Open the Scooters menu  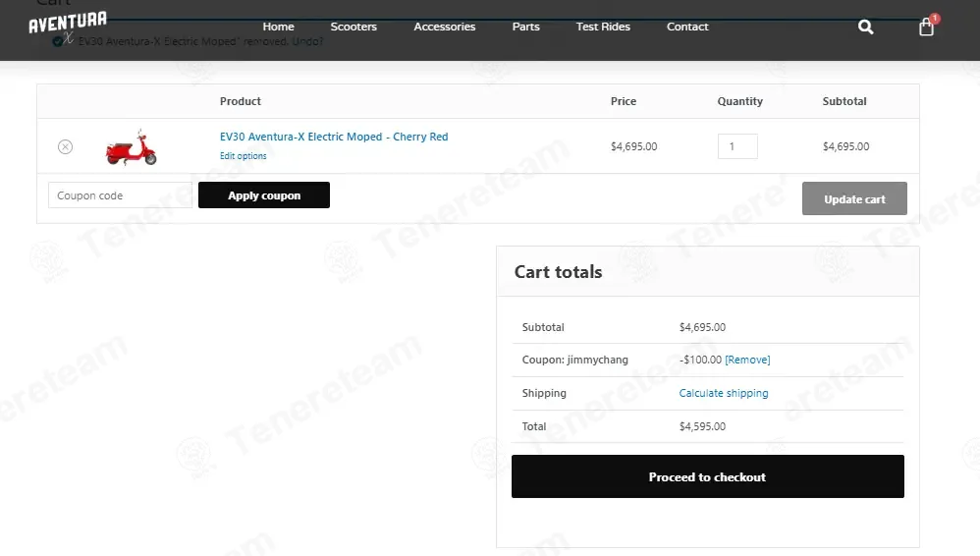click(354, 27)
